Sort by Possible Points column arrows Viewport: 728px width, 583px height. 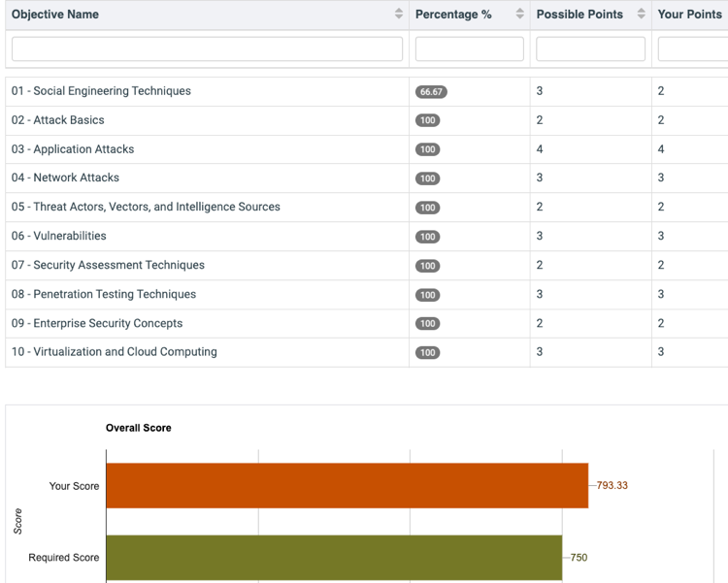[x=642, y=15]
